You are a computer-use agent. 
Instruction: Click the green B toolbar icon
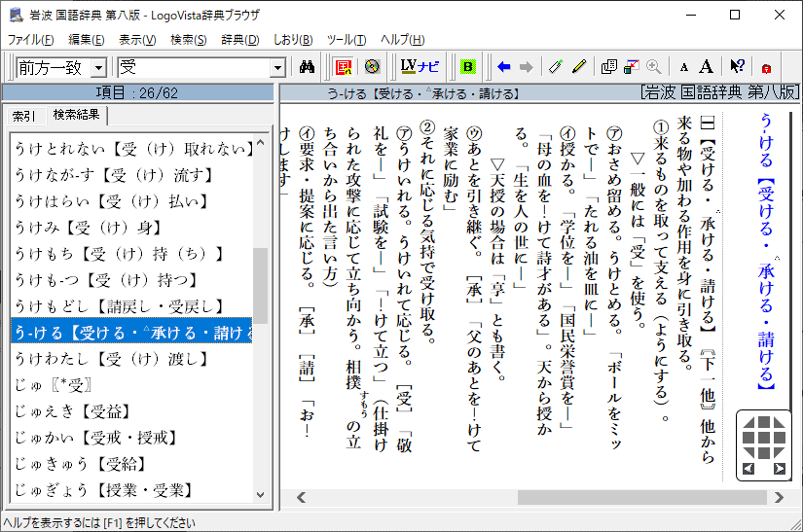coord(467,66)
